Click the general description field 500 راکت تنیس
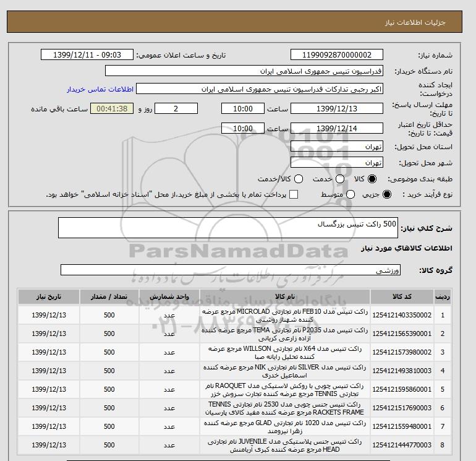 (x=228, y=228)
